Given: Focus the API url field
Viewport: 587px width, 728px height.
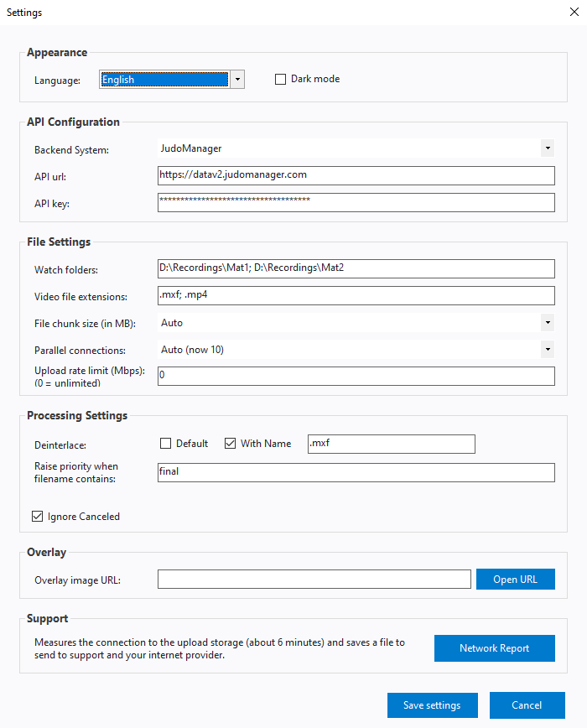Looking at the screenshot, I should click(x=356, y=175).
